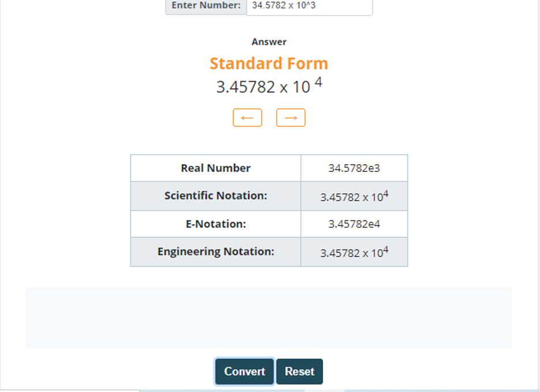Select the Engineering Notation result cell
Screen dimensions: 540x392
[354, 251]
